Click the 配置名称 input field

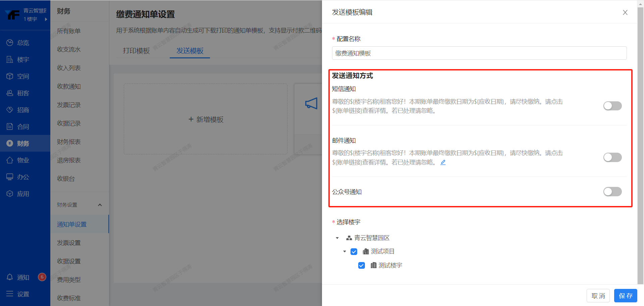pos(479,53)
